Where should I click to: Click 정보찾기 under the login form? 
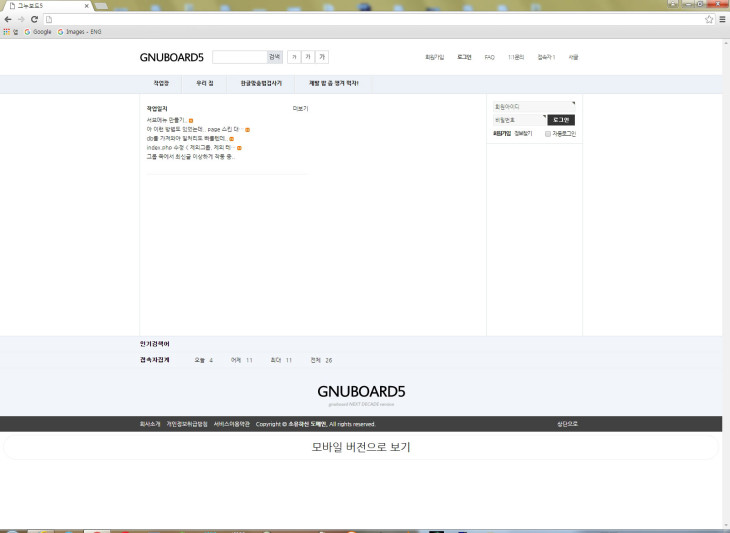(523, 134)
